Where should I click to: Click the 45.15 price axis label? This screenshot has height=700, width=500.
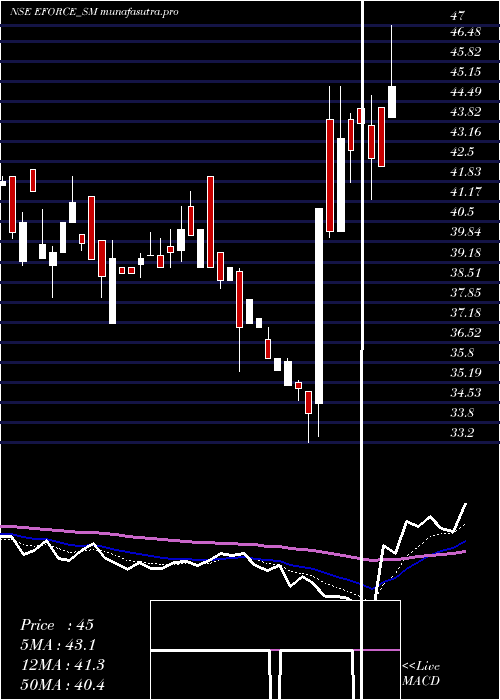coord(466,71)
